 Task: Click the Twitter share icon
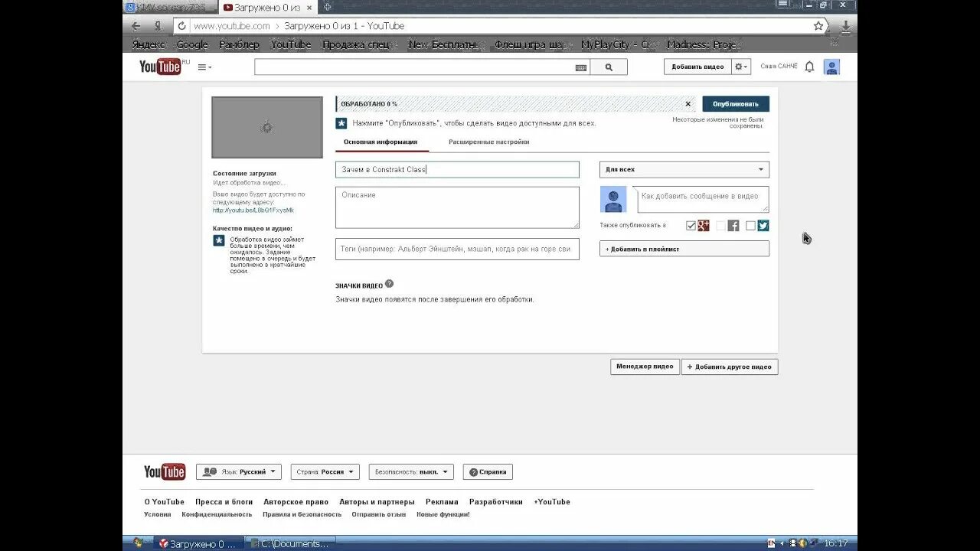tap(763, 225)
